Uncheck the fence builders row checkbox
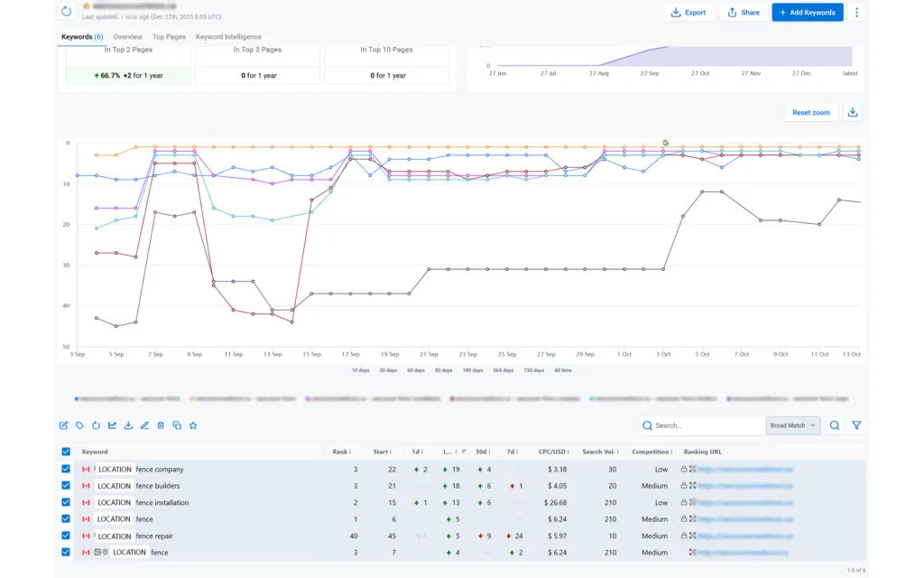The image size is (924, 578). 66,485
